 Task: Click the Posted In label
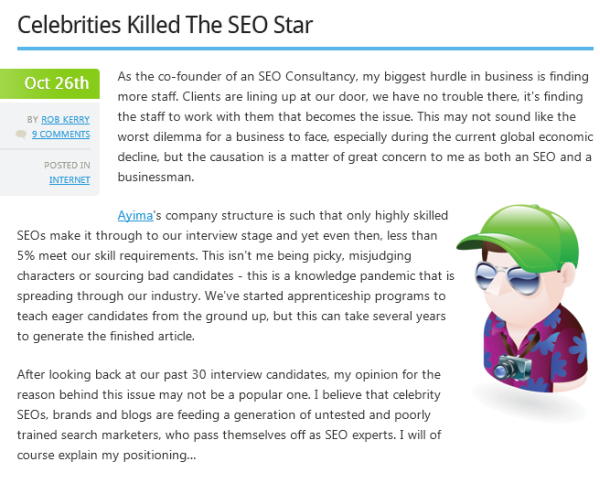[x=67, y=165]
